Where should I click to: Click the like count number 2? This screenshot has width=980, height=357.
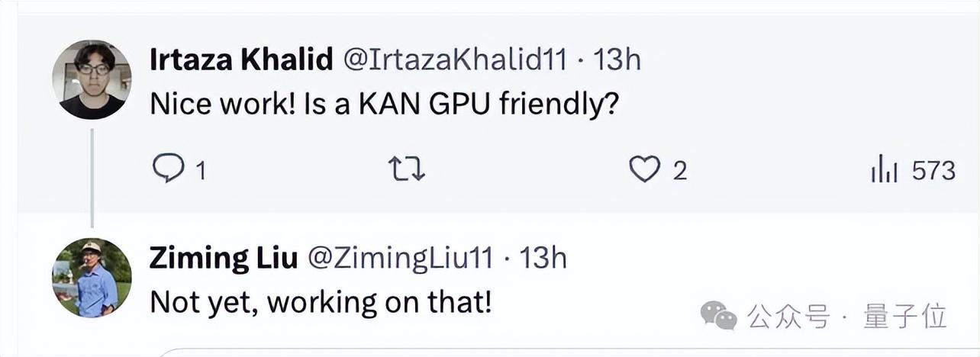point(679,171)
